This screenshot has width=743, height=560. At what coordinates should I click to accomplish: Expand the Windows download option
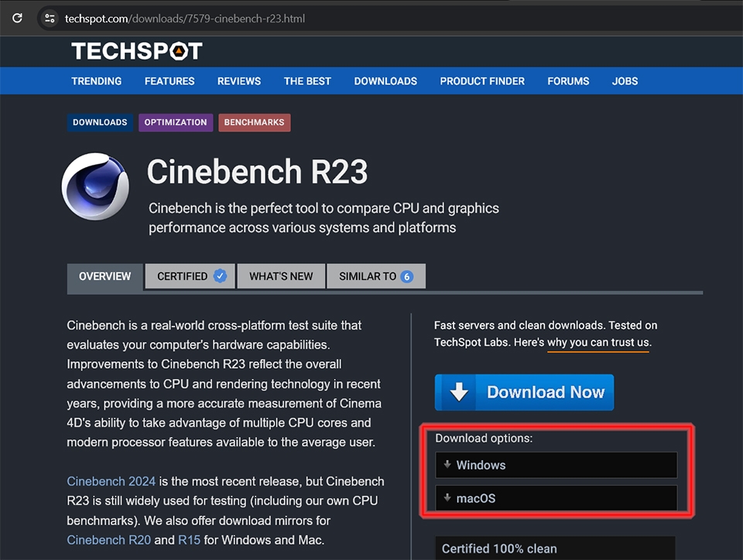coord(556,465)
